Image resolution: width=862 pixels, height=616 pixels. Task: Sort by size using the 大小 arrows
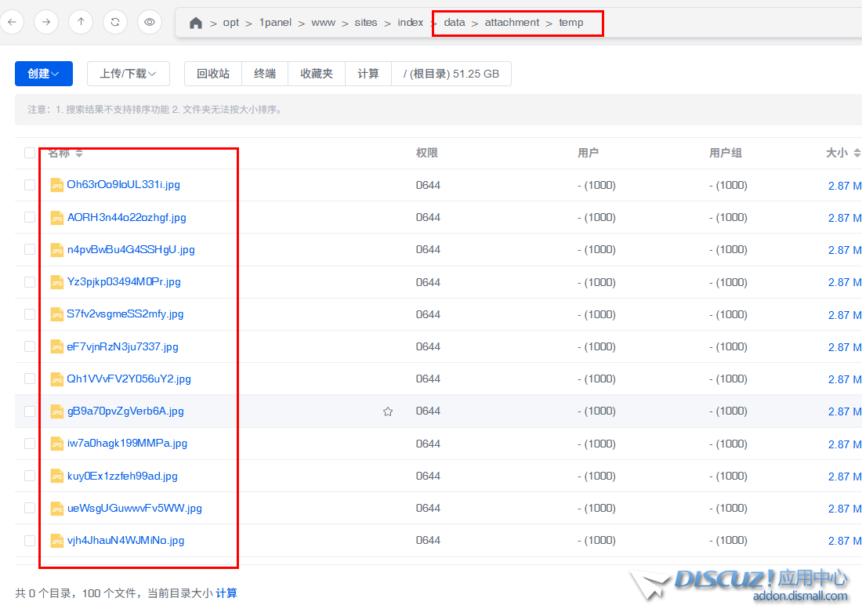click(x=857, y=153)
